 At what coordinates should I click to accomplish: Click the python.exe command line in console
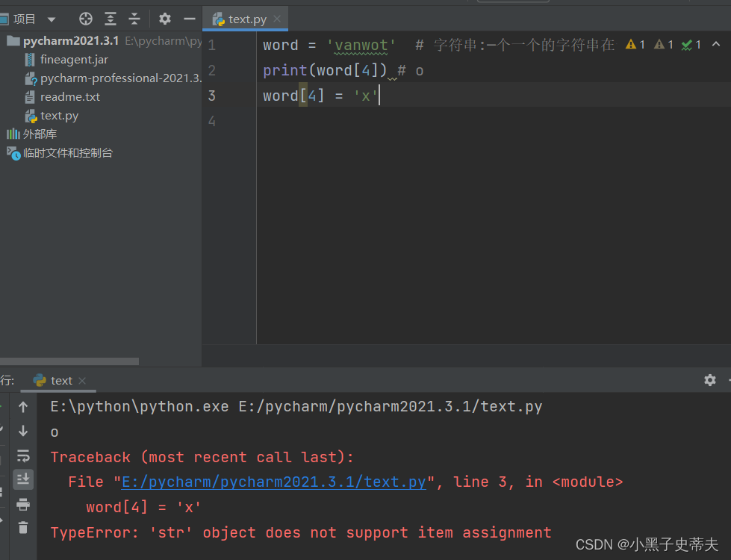pyautogui.click(x=296, y=406)
